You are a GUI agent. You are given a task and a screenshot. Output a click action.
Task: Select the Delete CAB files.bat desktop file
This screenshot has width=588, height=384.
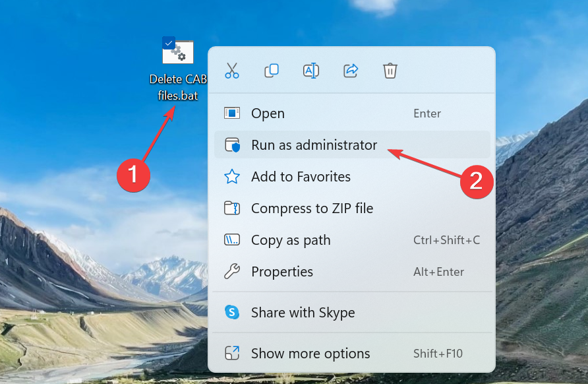point(179,54)
